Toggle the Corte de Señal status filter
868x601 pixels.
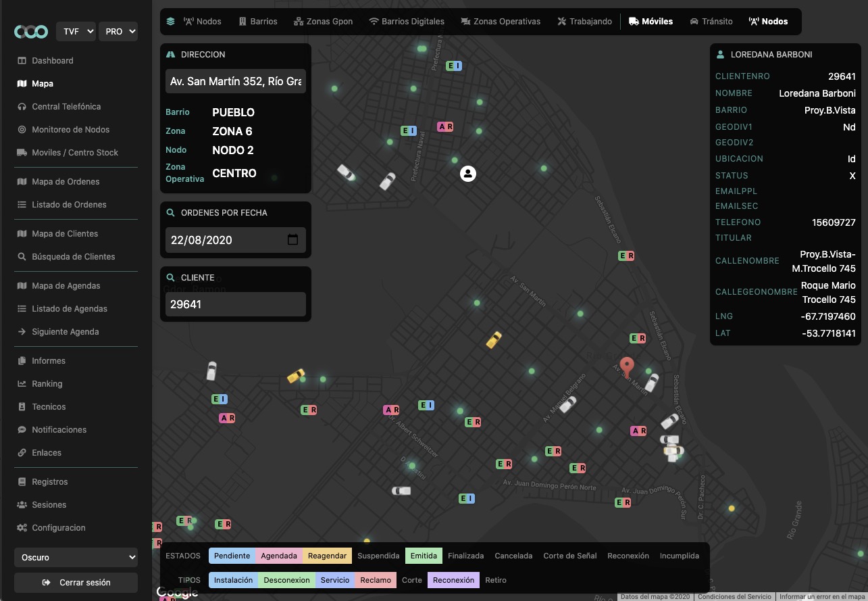point(570,556)
